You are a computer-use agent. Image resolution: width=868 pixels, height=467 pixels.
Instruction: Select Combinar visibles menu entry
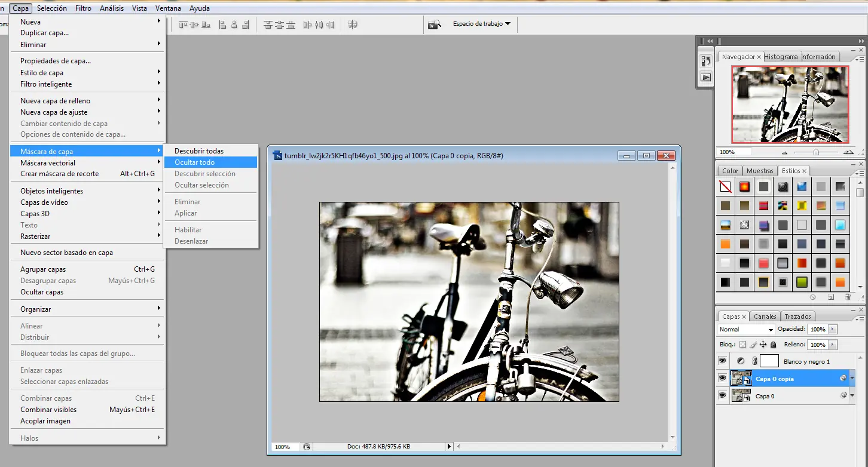click(87, 410)
